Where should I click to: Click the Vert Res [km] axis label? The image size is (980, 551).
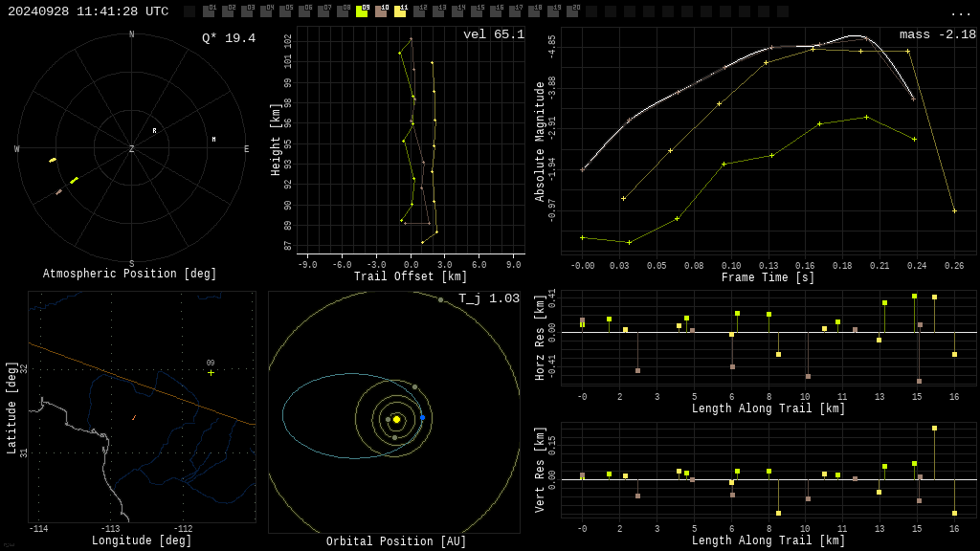pyautogui.click(x=540, y=469)
